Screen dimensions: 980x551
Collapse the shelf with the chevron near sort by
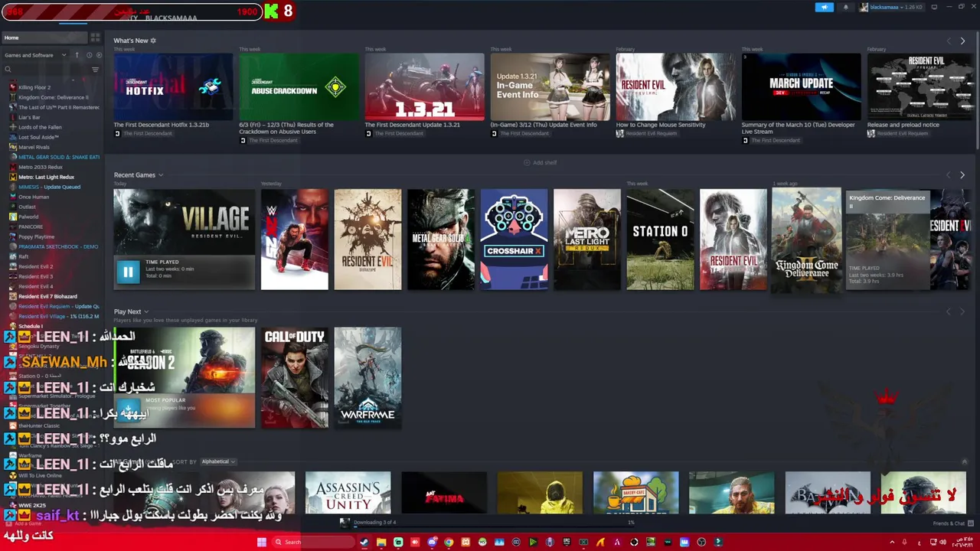964,461
